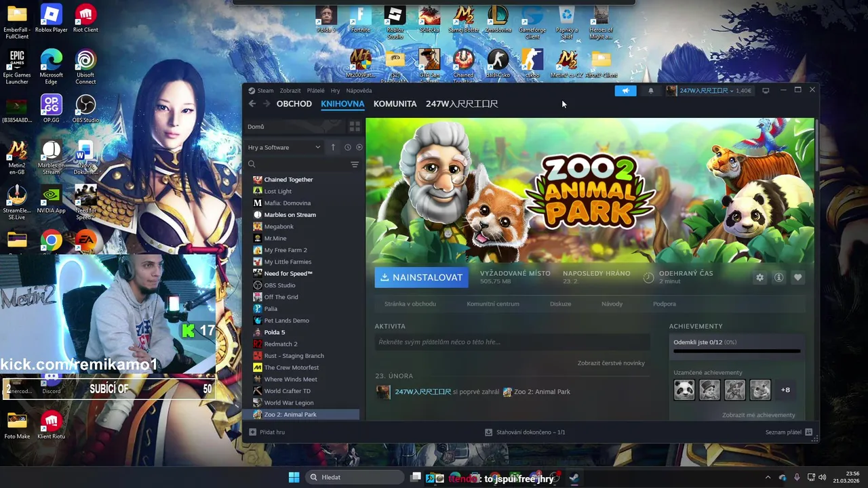This screenshot has height=488, width=868.
Task: Open game settings gear for Zoo 2
Action: click(759, 277)
